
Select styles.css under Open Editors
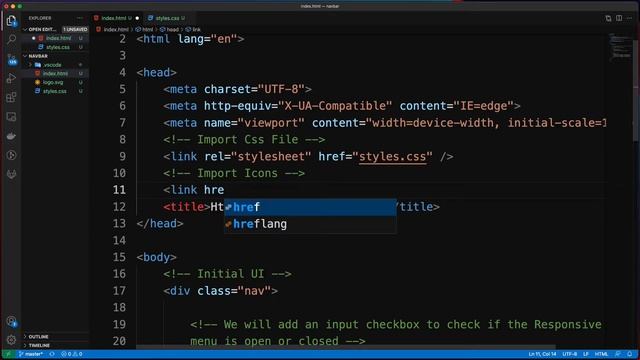(58, 47)
